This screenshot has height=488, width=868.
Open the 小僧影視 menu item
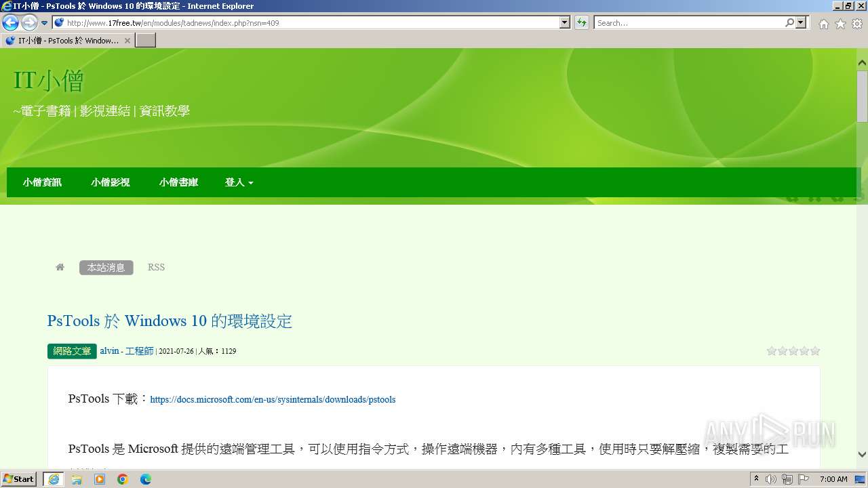[111, 182]
